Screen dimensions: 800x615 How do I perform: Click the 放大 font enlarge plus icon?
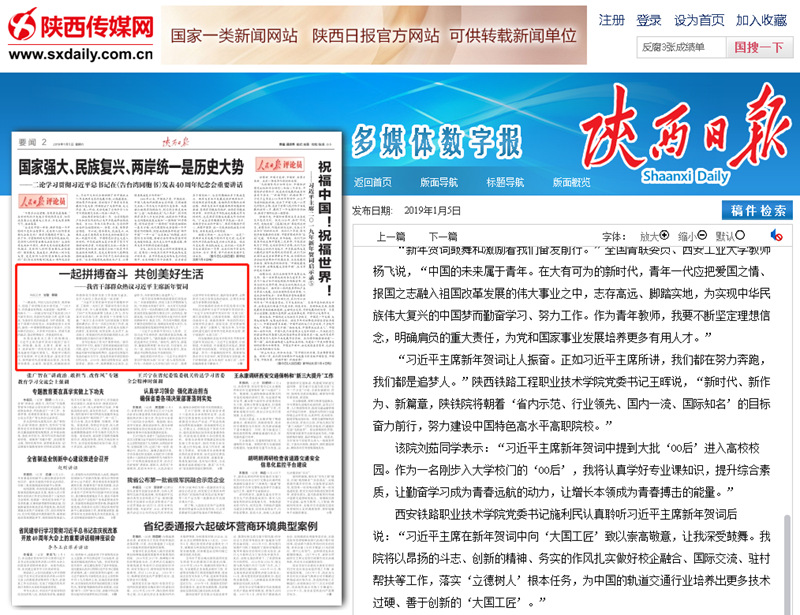pos(664,235)
